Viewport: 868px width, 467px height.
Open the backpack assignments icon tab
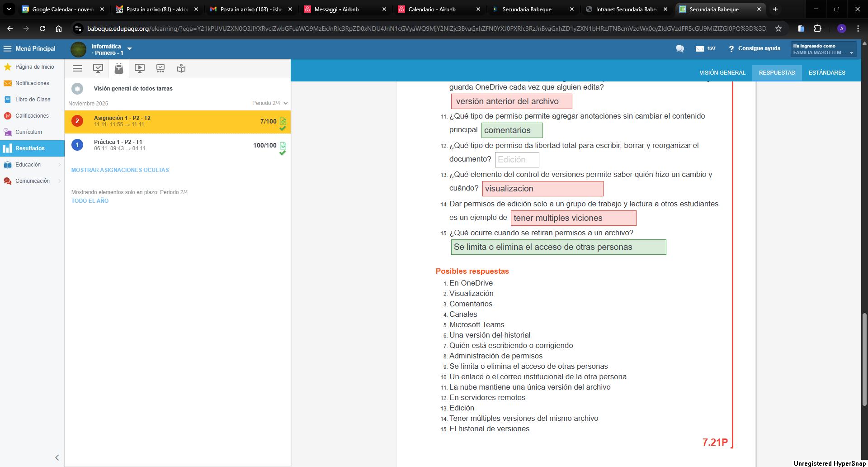pyautogui.click(x=119, y=68)
